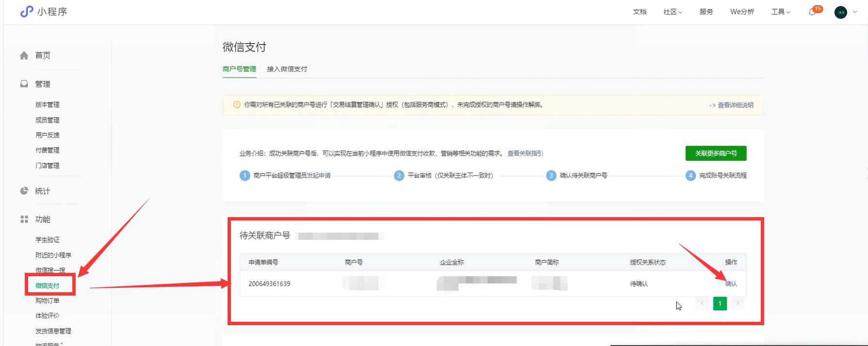This screenshot has height=346, width=868.
Task: Open 微信搜一搜 in sidebar
Action: pyautogui.click(x=50, y=270)
